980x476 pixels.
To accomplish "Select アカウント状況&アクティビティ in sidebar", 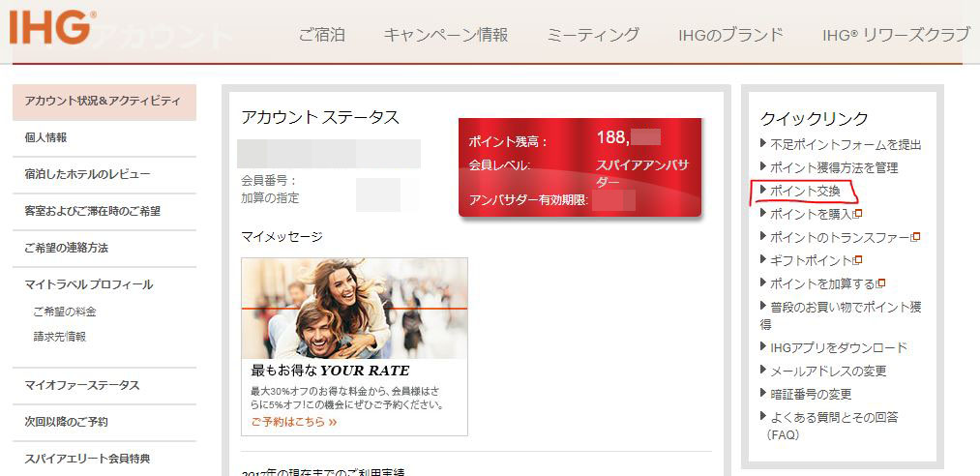I will coord(104,102).
